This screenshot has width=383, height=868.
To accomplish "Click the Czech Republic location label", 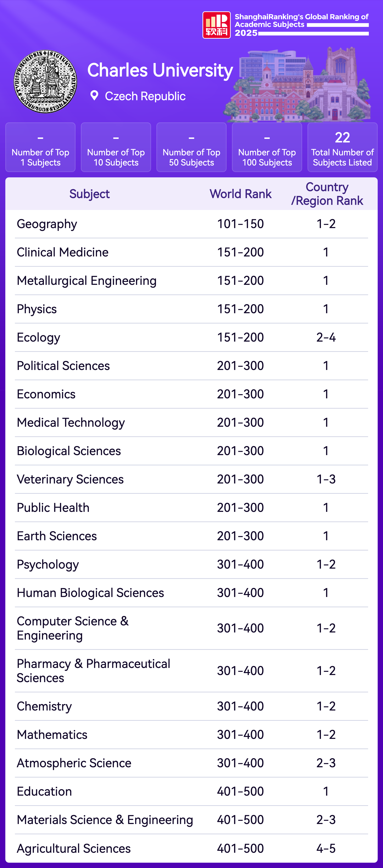I will (x=145, y=96).
